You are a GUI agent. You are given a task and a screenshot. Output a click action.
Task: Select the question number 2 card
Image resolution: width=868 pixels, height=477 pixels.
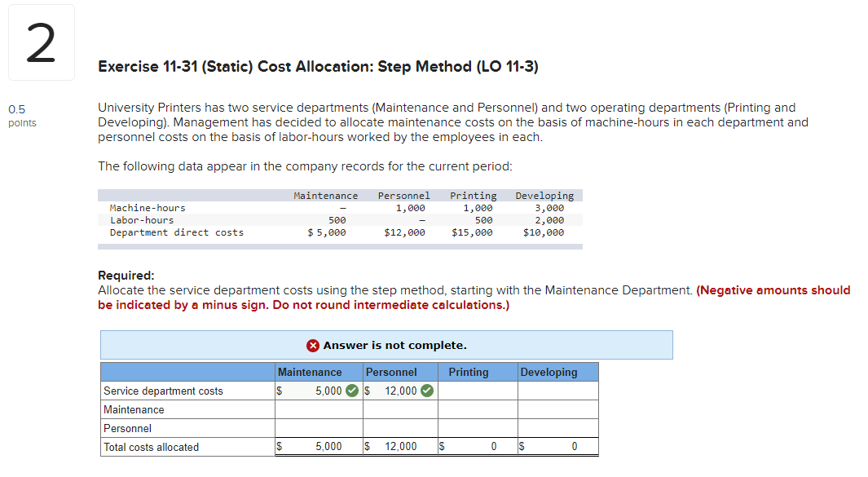point(41,42)
